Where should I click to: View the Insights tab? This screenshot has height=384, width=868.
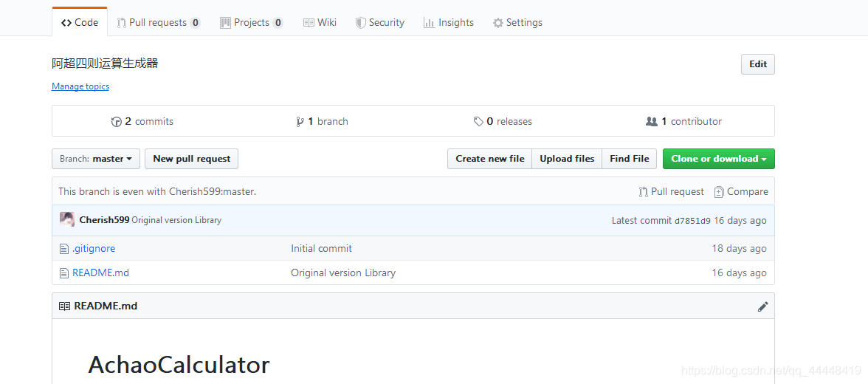tap(449, 22)
